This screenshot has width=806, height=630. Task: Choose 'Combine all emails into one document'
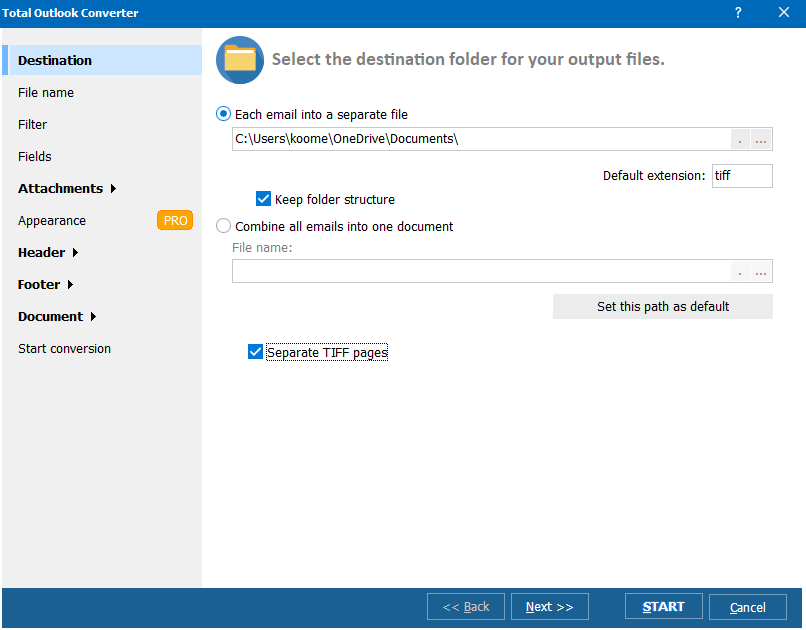pyautogui.click(x=223, y=226)
